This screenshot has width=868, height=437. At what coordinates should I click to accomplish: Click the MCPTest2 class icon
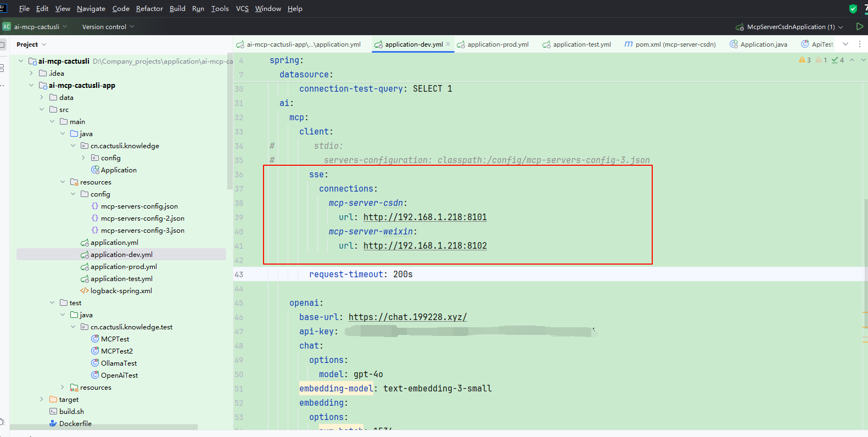pos(95,351)
